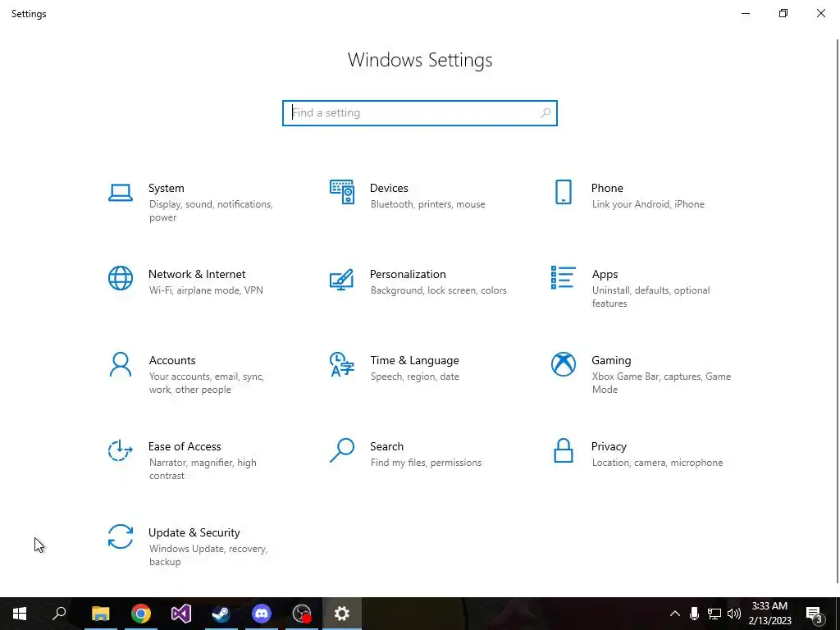This screenshot has height=630, width=840.
Task: Click 'Background, lock screen, colors' text
Action: [x=438, y=290]
